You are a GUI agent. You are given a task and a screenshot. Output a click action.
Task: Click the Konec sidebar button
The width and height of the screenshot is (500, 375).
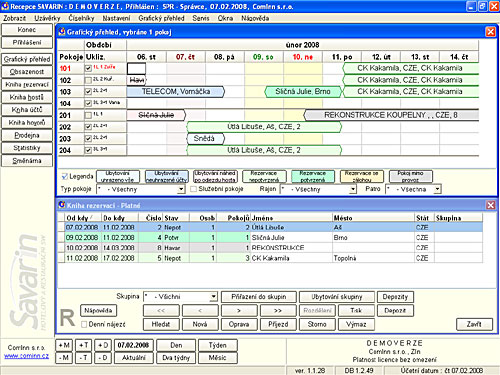[27, 30]
